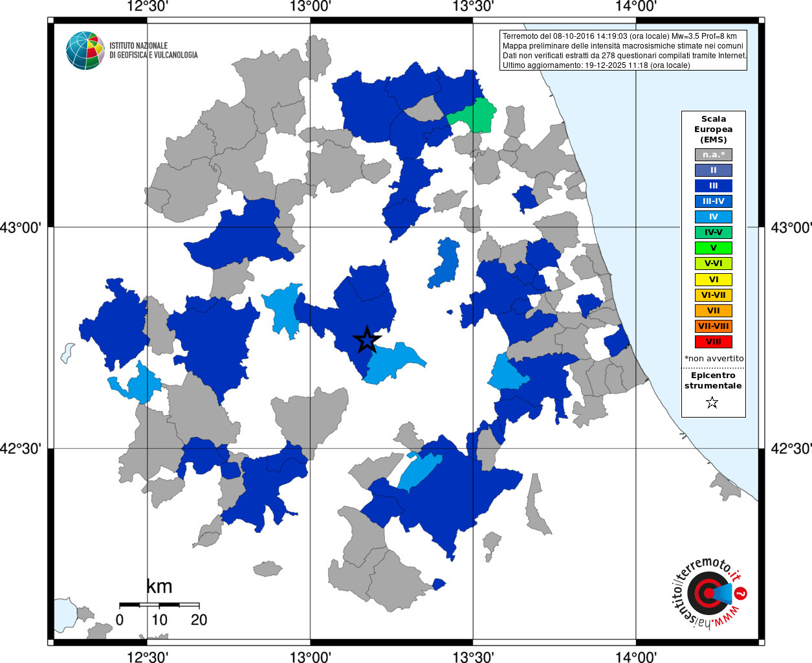Click the 'Epicentro strumentale' legend label
This screenshot has width=812, height=663.
[713, 380]
